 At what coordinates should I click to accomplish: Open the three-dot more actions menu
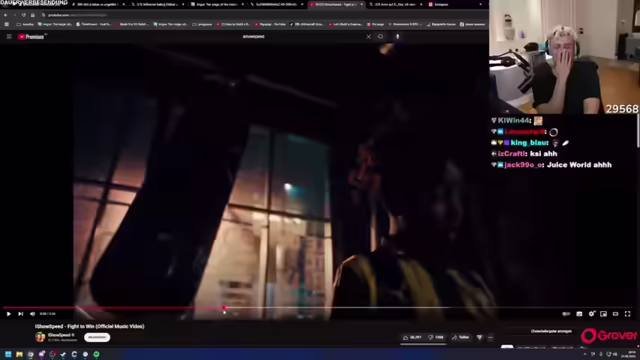point(491,338)
